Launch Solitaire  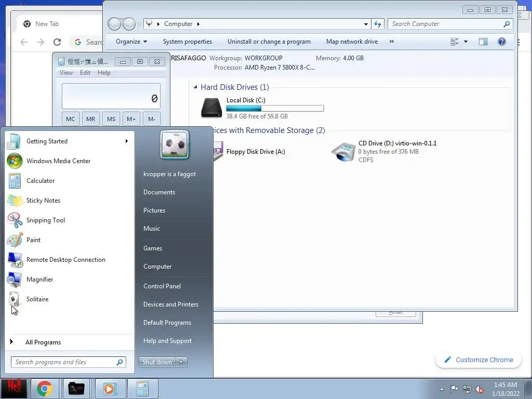click(x=70, y=299)
